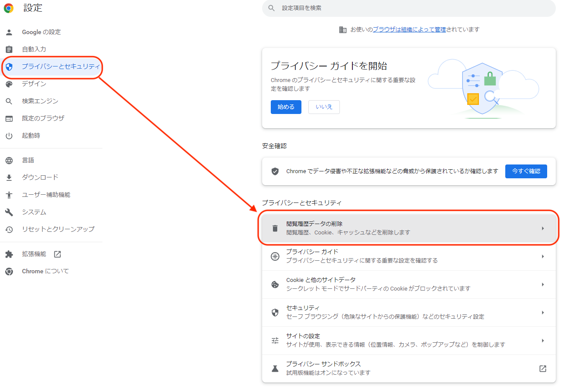The height and width of the screenshot is (392, 564).
Task: Click プライバシー ガイドを開始 heading
Action: [329, 66]
